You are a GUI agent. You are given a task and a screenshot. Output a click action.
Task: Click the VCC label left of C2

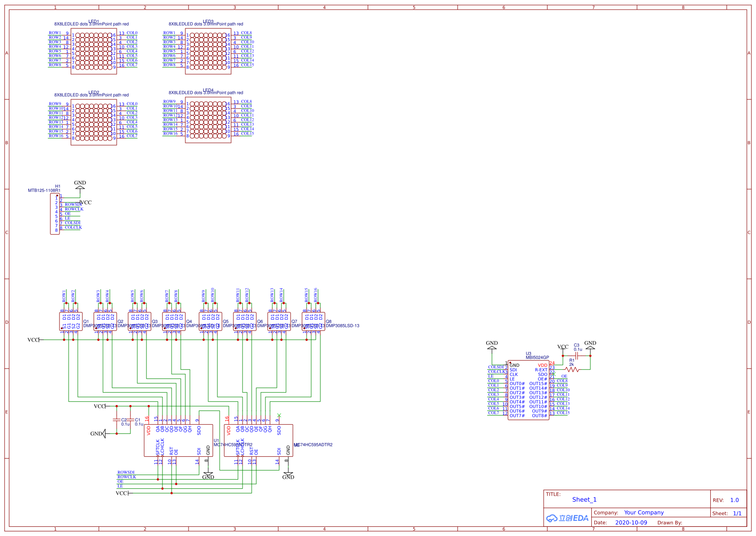click(99, 406)
